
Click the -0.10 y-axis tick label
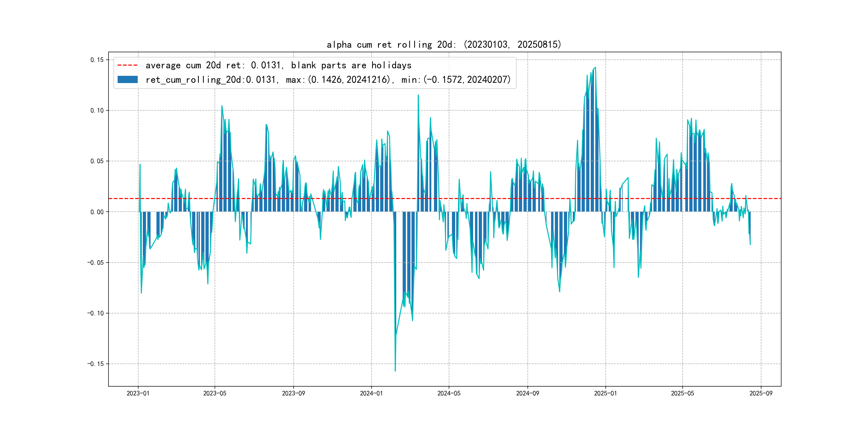pyautogui.click(x=96, y=313)
